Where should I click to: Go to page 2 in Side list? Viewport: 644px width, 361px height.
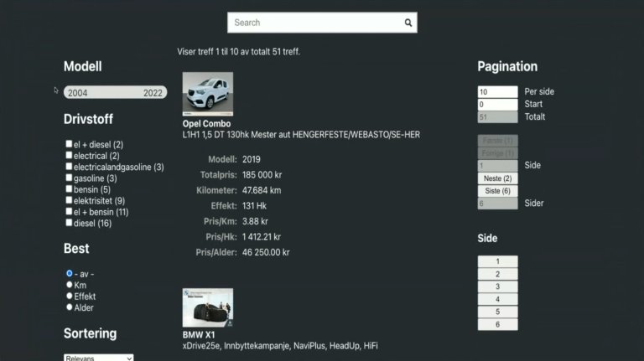(x=497, y=274)
